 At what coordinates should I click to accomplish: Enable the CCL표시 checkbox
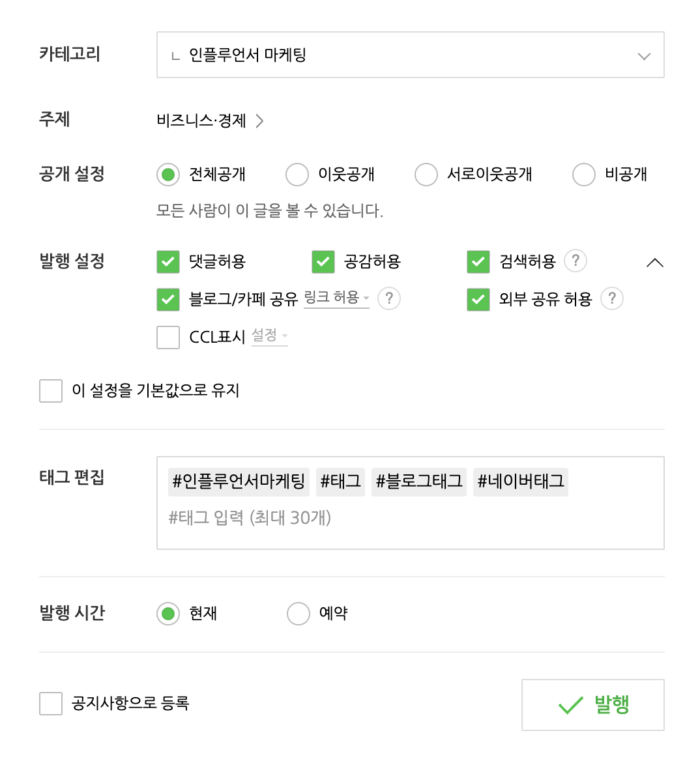tap(168, 337)
